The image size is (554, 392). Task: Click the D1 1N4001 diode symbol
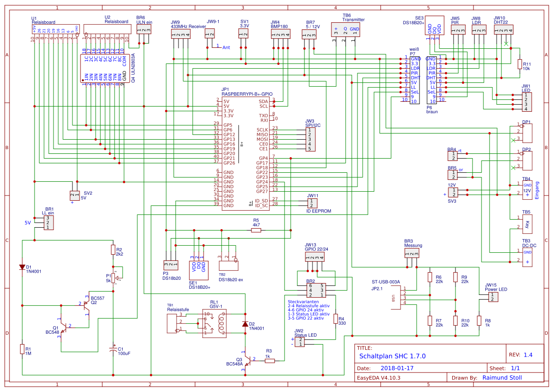tap(21, 267)
